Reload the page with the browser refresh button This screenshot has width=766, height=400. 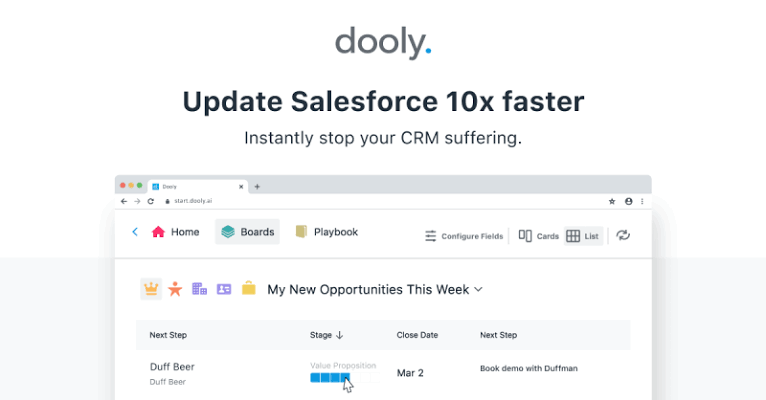tap(151, 201)
